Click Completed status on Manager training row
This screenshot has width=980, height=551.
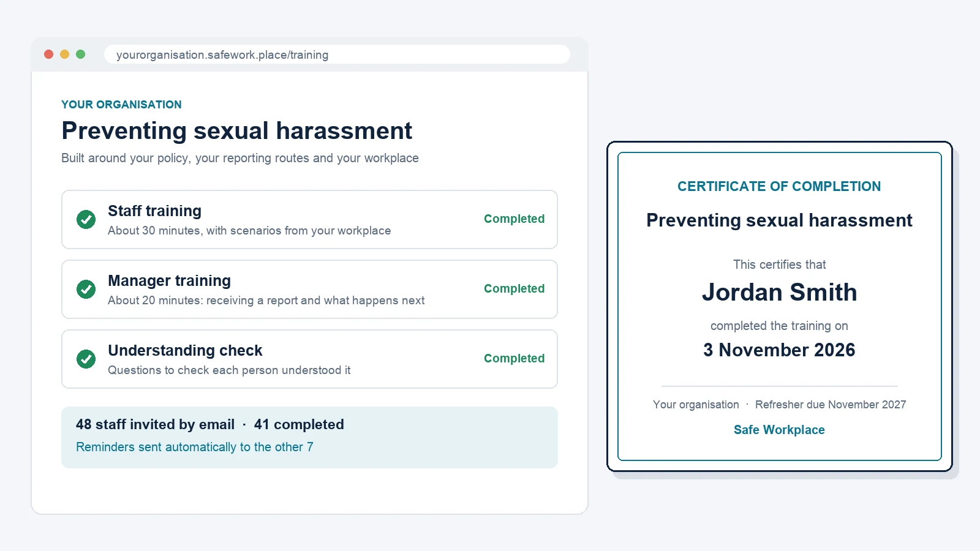tap(514, 289)
